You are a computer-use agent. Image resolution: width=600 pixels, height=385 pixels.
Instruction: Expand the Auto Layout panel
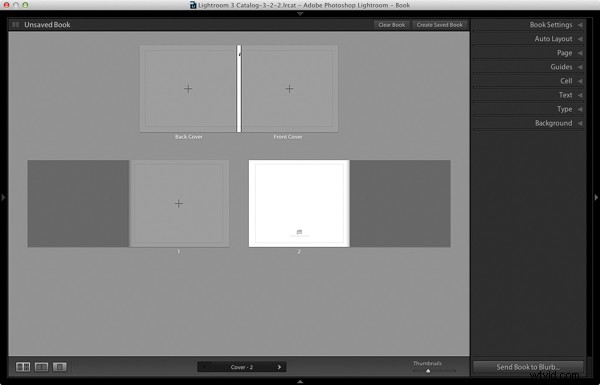(528, 39)
